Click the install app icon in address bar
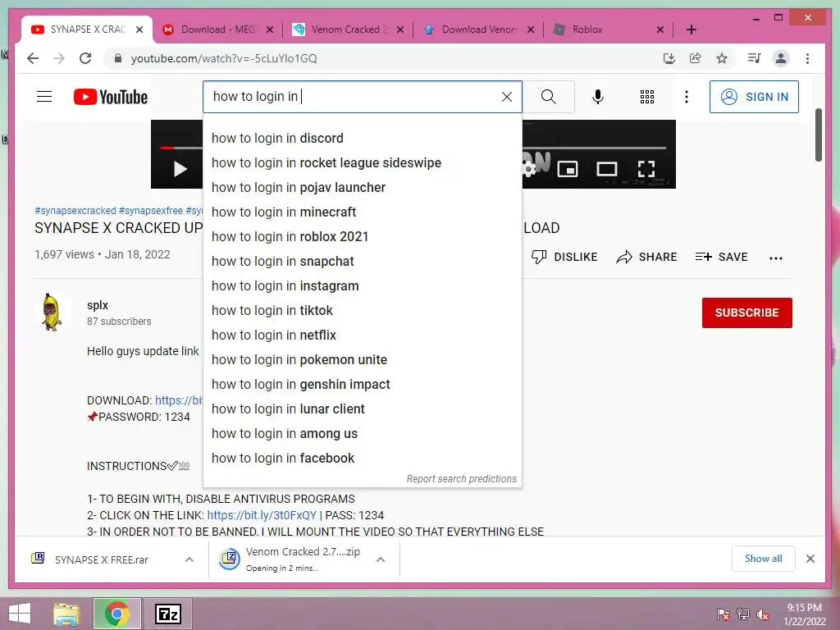 [669, 58]
